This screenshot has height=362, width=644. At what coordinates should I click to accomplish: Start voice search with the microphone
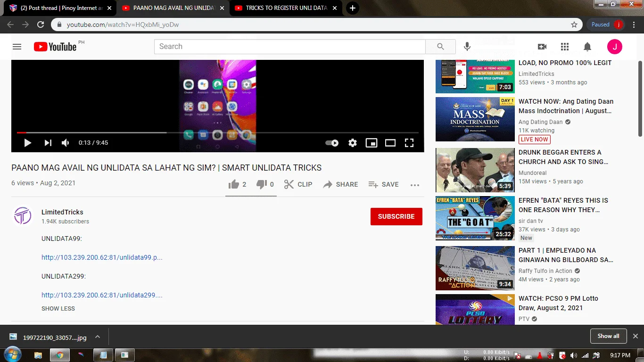pos(467,47)
